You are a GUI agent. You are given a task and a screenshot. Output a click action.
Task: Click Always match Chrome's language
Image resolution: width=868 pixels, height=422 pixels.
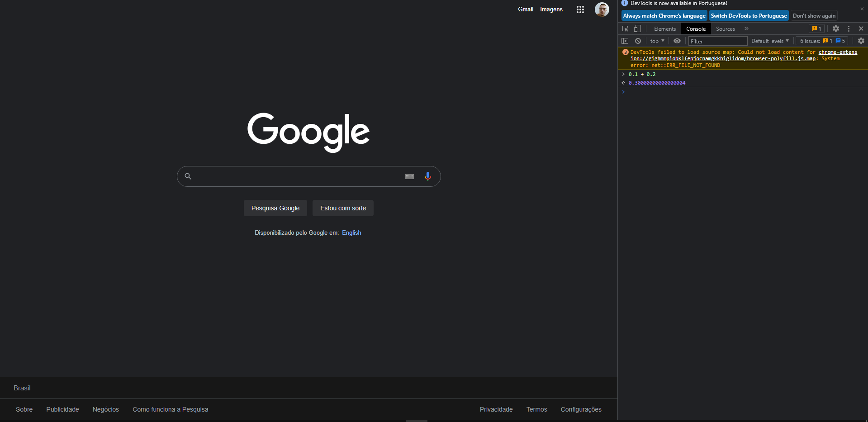click(x=664, y=15)
